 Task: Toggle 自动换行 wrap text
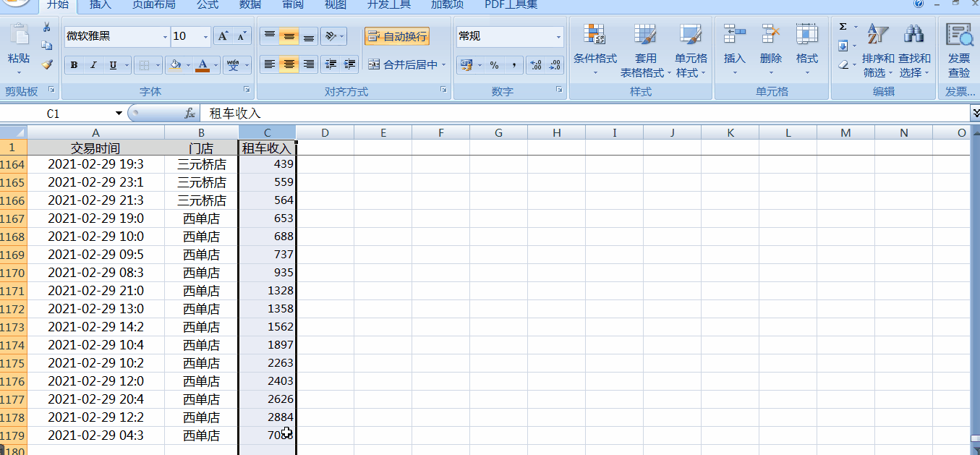[x=397, y=36]
